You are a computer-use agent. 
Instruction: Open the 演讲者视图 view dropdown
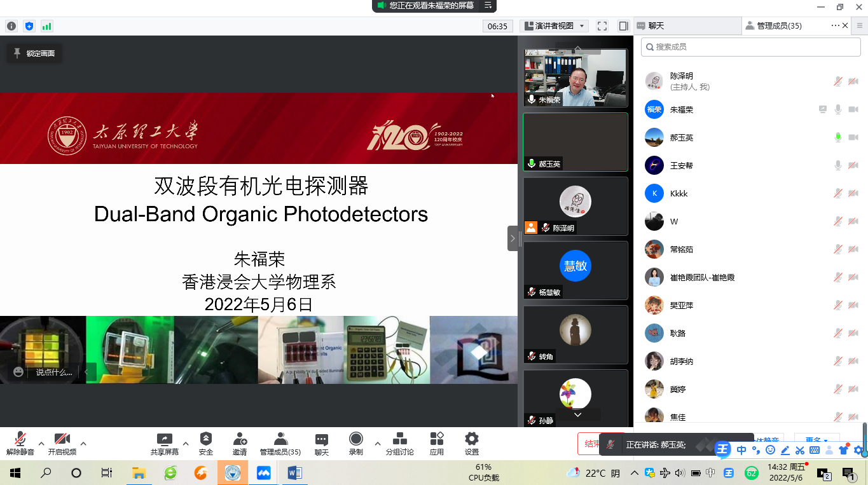(x=554, y=26)
